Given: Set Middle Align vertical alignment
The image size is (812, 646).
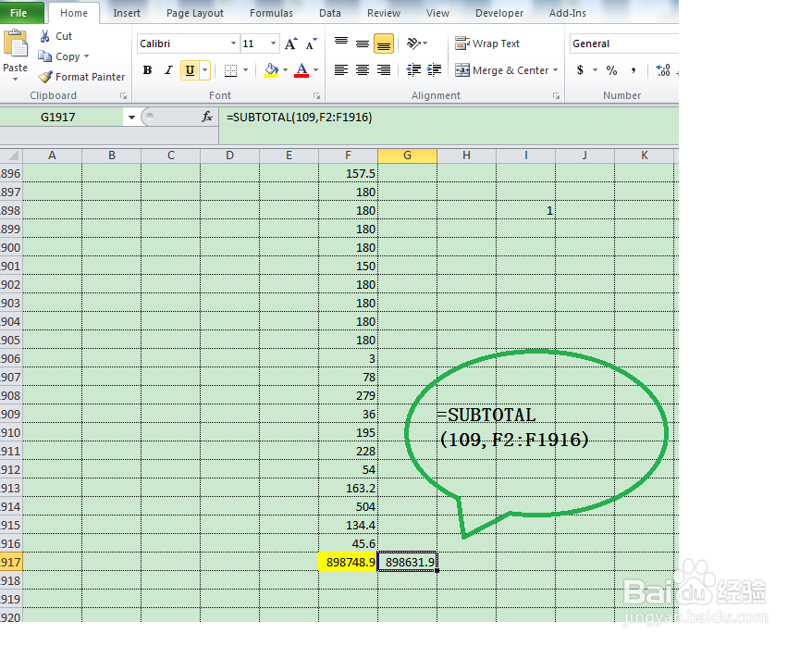Looking at the screenshot, I should (x=362, y=43).
